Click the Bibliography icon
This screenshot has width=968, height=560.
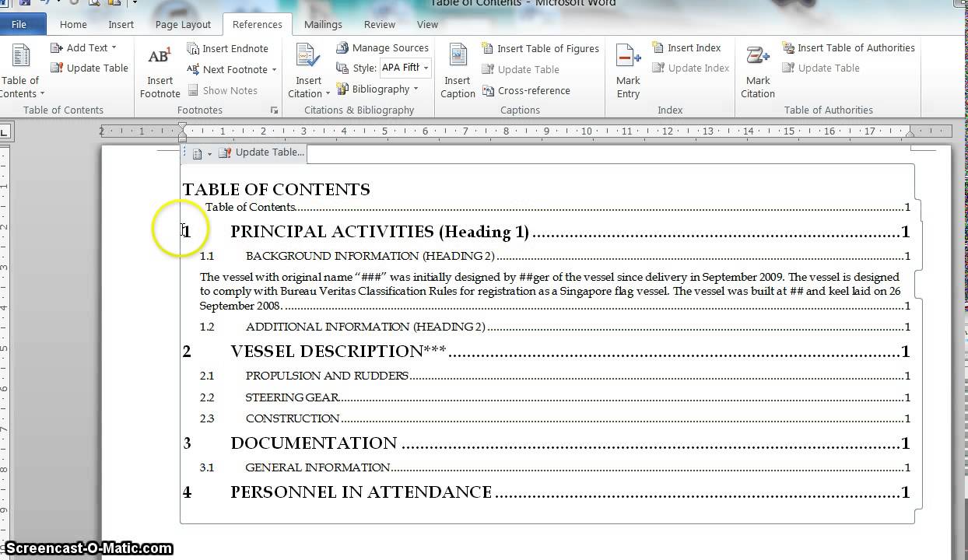[342, 89]
